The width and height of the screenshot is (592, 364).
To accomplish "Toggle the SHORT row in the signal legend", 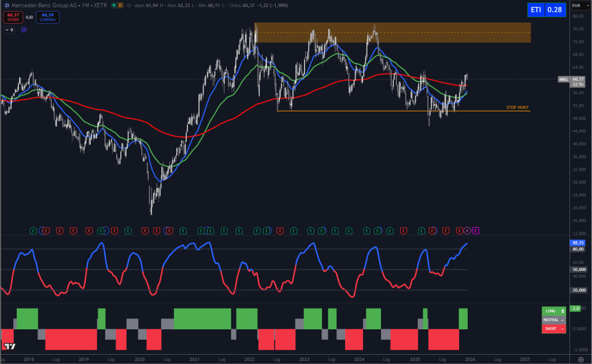I will click(x=554, y=329).
